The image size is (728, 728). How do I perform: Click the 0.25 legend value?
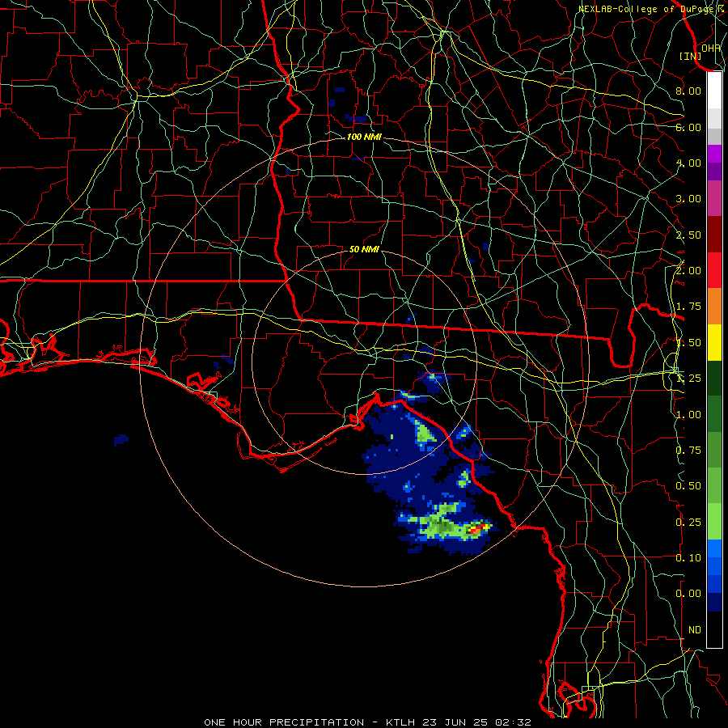688,523
